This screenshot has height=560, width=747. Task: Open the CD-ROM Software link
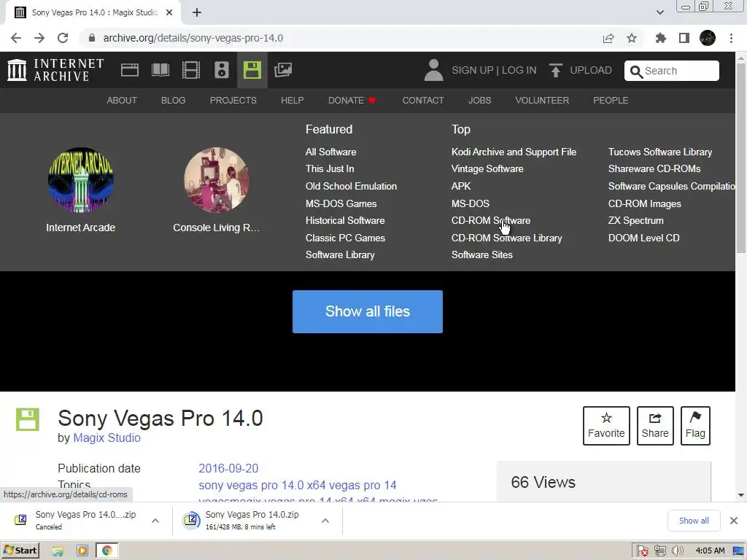click(x=491, y=220)
